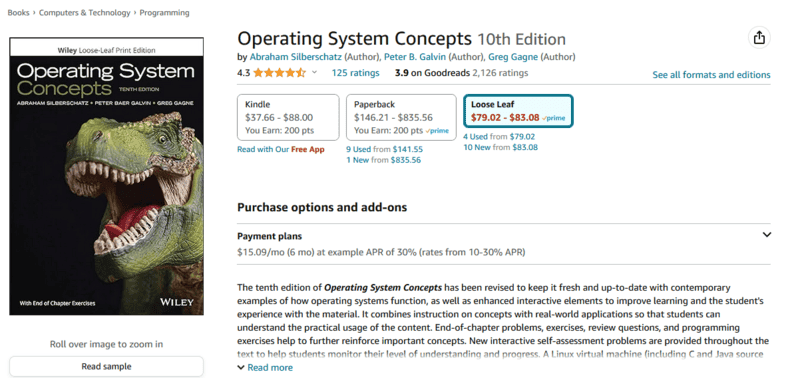Open the star rating dropdown chevron
This screenshot has height=378, width=800.
(314, 72)
